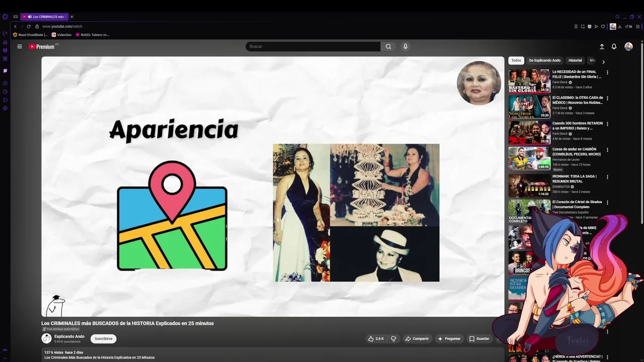
Task: Click the padlock site info icon
Action: click(x=37, y=26)
